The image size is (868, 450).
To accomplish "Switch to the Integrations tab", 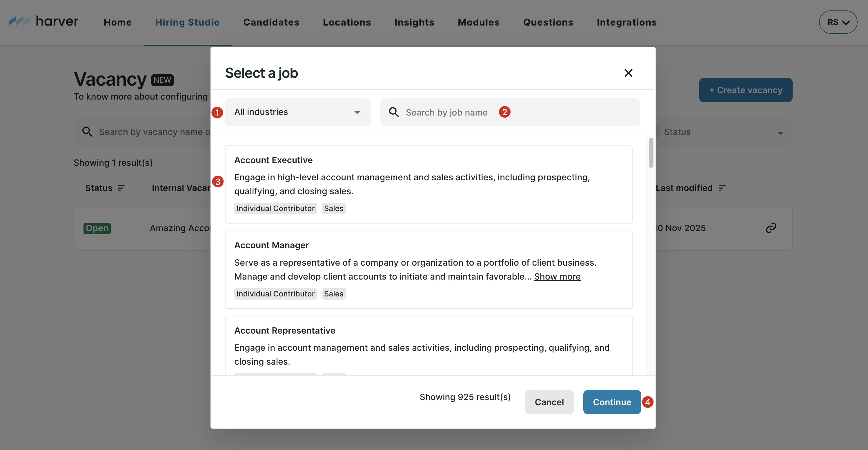I will pyautogui.click(x=627, y=22).
